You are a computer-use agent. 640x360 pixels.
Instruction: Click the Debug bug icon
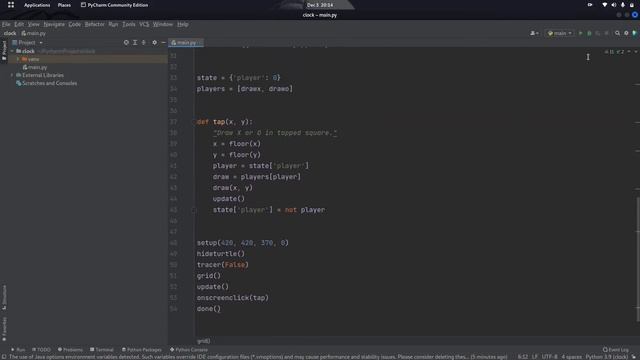click(x=589, y=33)
